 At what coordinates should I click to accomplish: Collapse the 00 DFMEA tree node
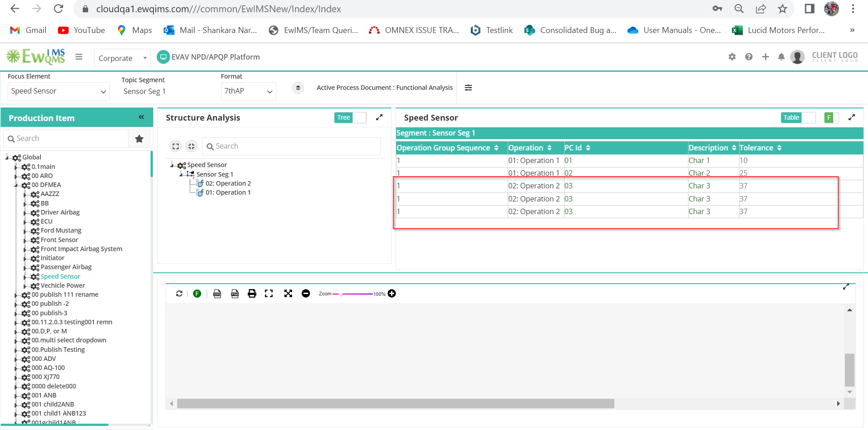pyautogui.click(x=16, y=185)
